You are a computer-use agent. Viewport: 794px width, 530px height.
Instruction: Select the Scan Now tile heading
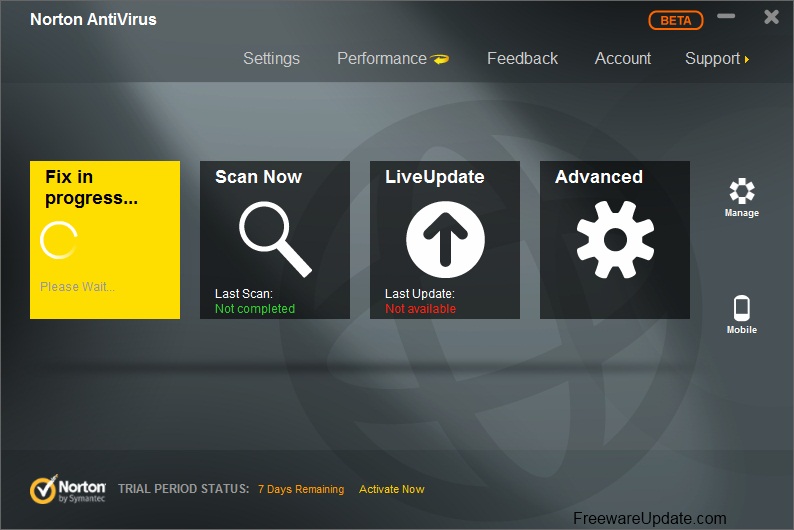[x=258, y=177]
